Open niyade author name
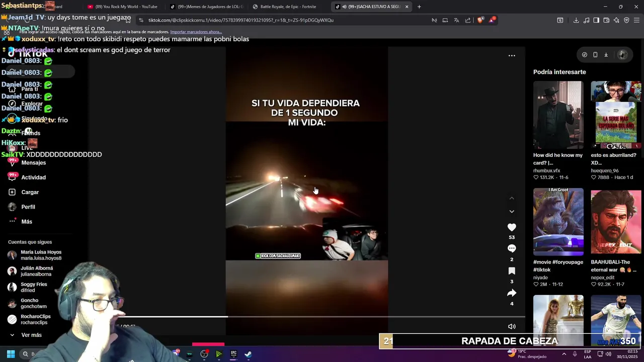 [540, 278]
